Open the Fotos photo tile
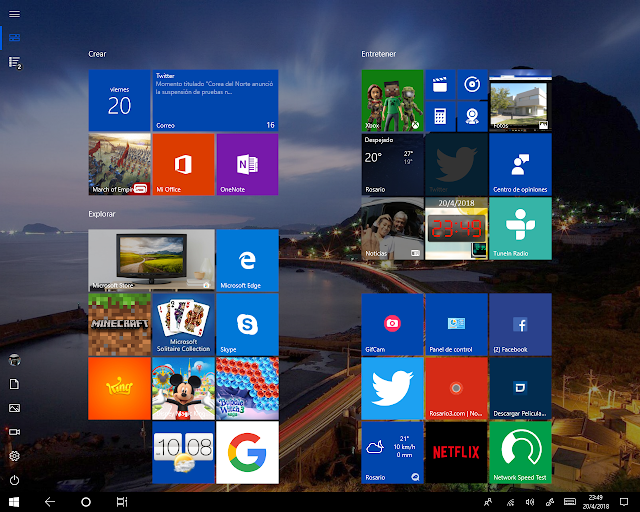640x512 pixels. coord(520,100)
